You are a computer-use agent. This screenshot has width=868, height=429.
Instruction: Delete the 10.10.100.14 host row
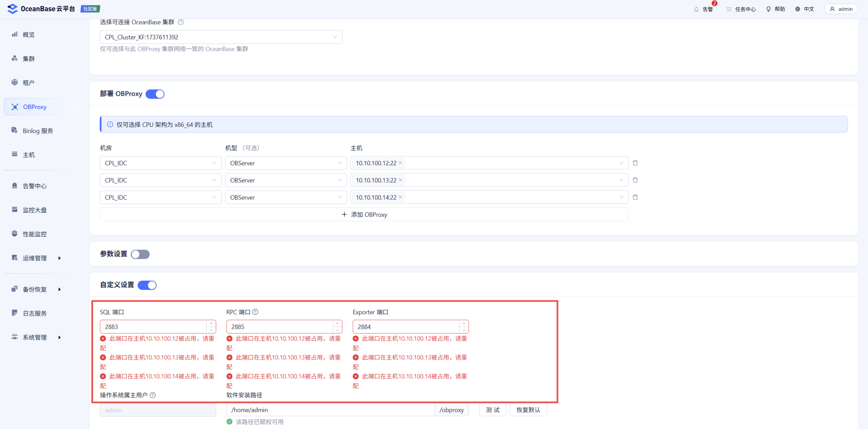(x=635, y=197)
